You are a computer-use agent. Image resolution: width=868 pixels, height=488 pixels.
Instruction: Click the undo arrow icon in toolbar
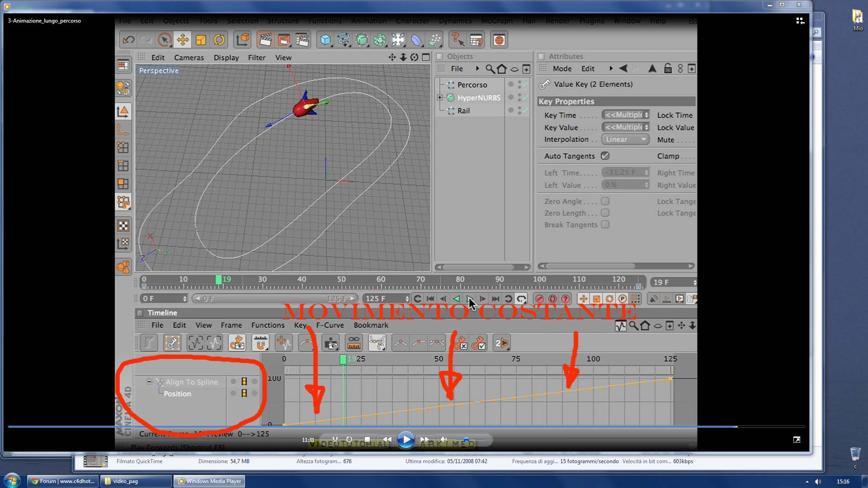[128, 40]
